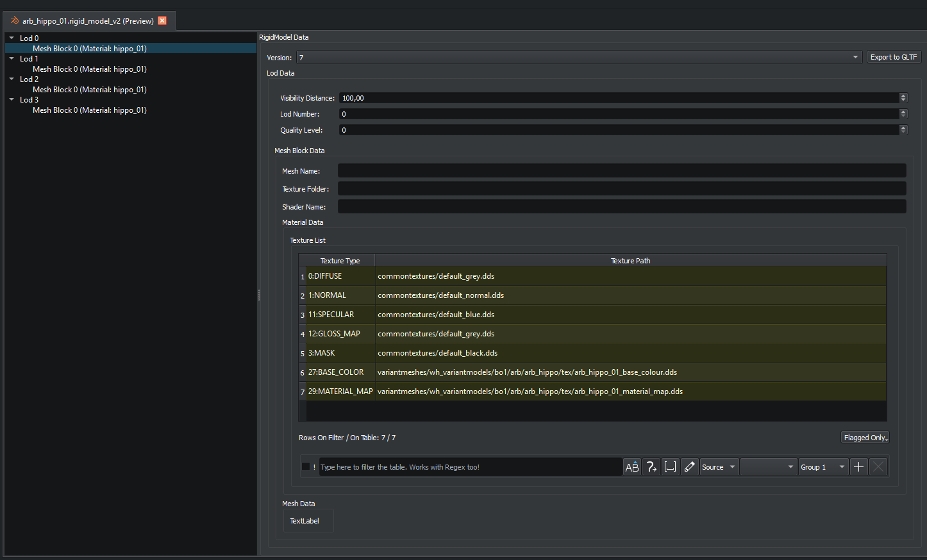Select Mesh Block 0 under Lod 1

[90, 69]
